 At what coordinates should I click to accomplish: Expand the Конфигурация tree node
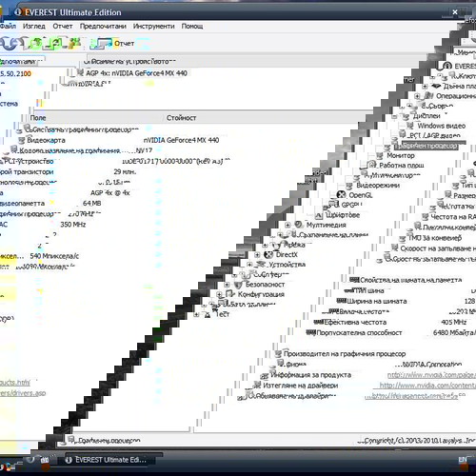coord(219,294)
